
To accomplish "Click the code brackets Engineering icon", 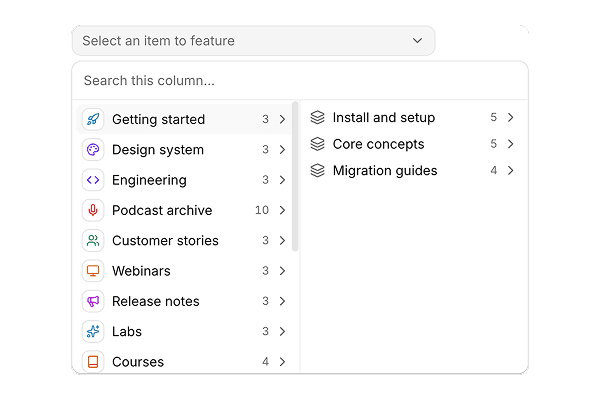I will [x=93, y=180].
